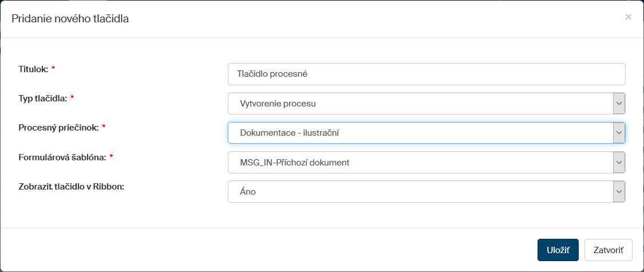Click the Zobraziť tlačidlo v Ribbon label
The width and height of the screenshot is (644, 272).
point(72,187)
